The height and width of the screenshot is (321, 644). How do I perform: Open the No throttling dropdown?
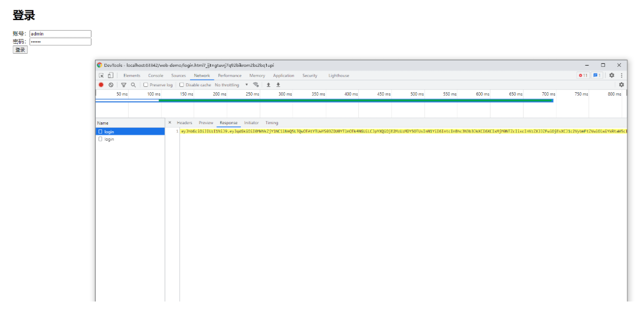[231, 85]
